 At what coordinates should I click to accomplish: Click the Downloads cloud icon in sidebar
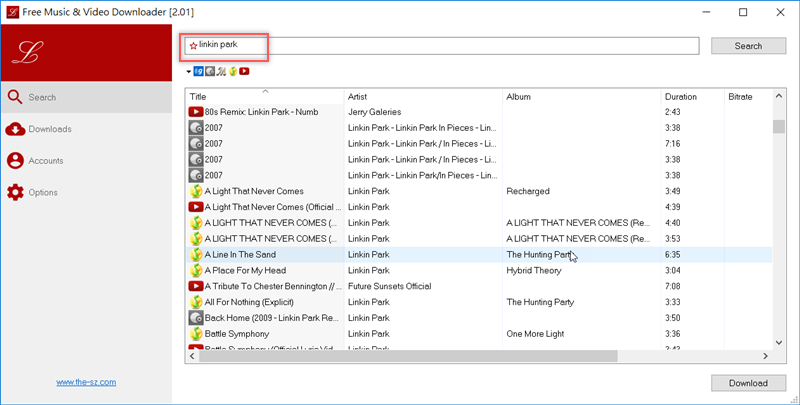15,129
